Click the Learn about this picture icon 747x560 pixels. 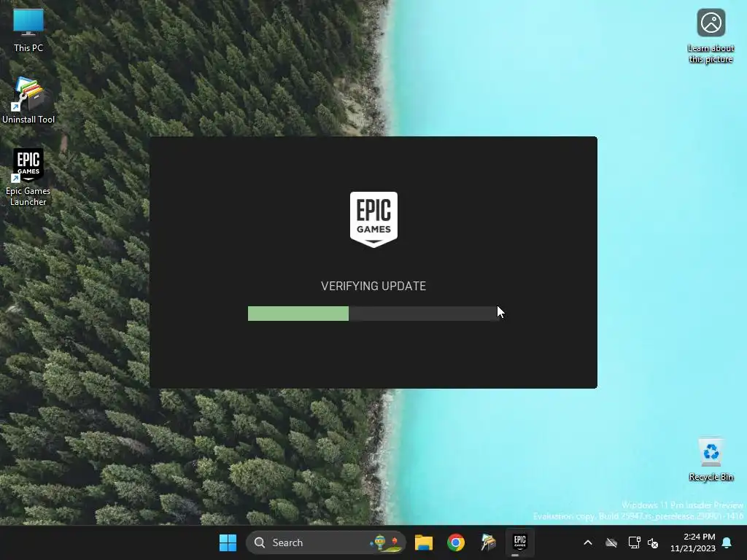click(711, 36)
